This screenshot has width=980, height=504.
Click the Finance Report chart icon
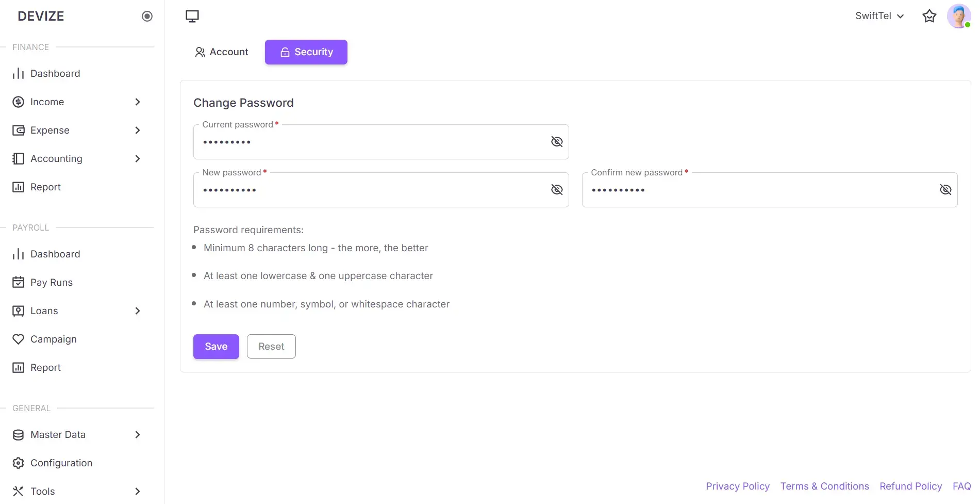pyautogui.click(x=18, y=187)
